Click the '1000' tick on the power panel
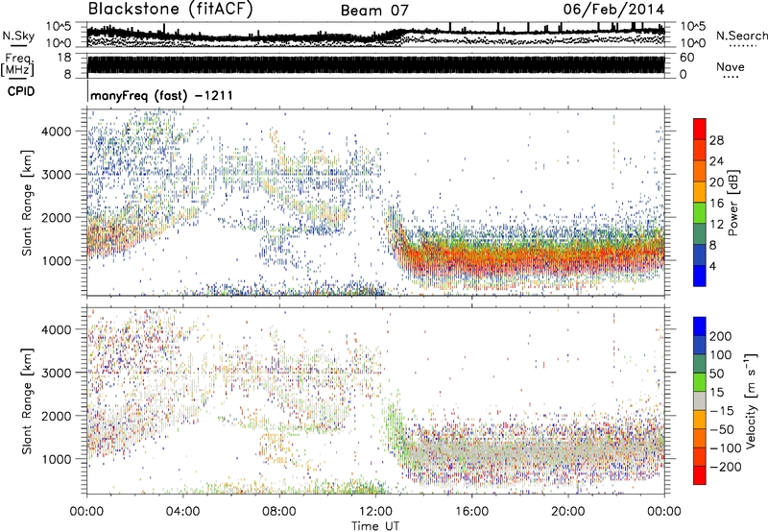The image size is (768, 532). tap(56, 260)
